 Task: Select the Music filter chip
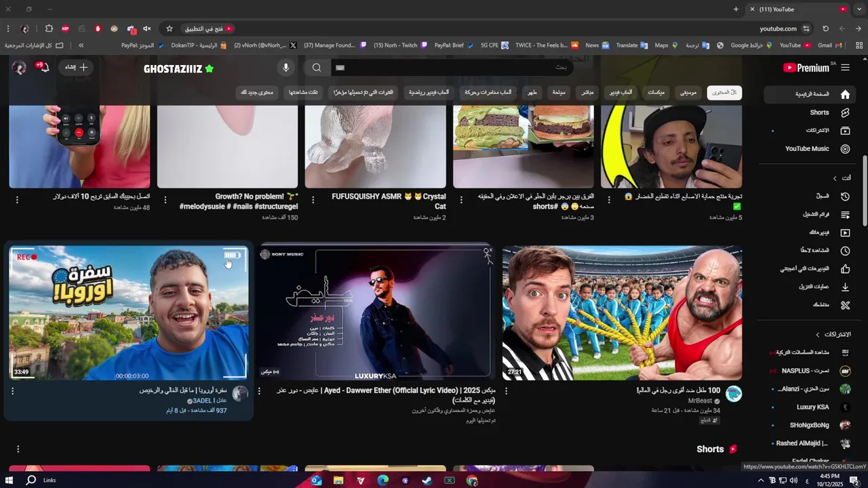coord(688,92)
